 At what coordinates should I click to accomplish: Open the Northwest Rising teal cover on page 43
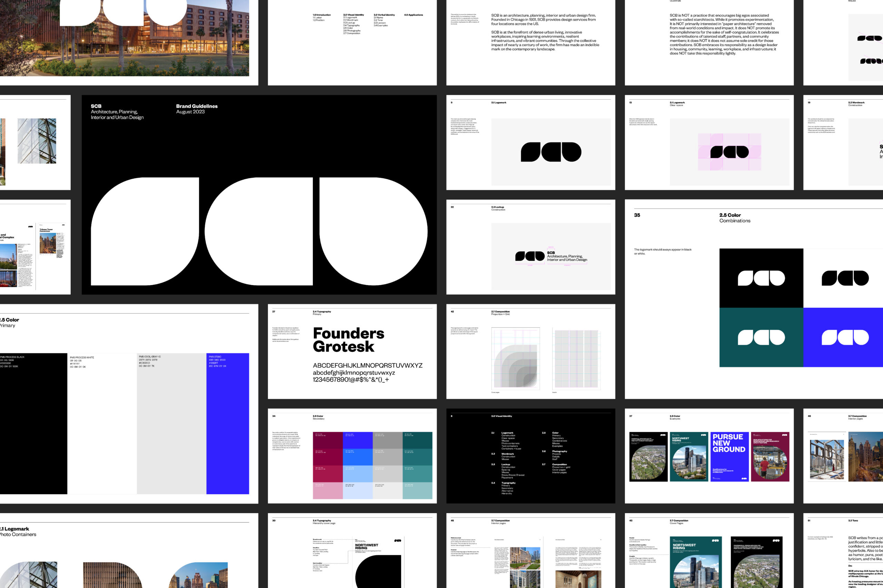click(695, 562)
